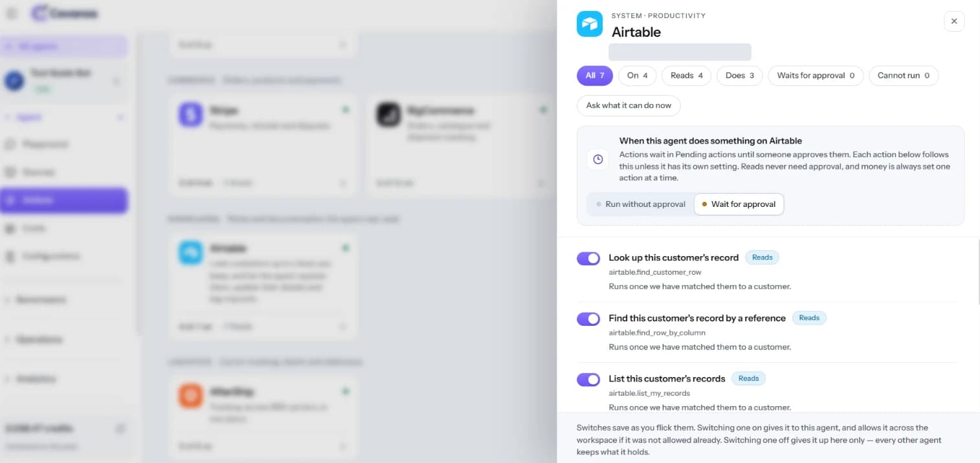Click the Airtable card icon in the background page
The height and width of the screenshot is (463, 980).
point(191,253)
